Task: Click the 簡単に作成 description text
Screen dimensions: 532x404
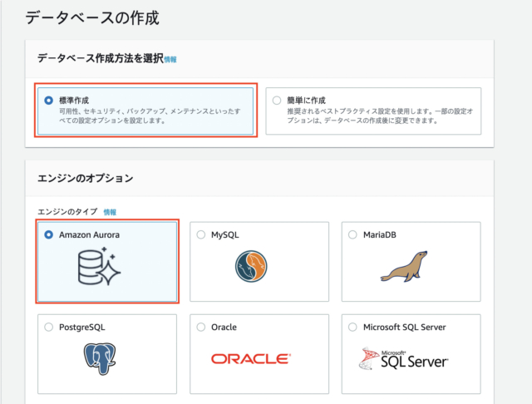Action: pos(380,116)
